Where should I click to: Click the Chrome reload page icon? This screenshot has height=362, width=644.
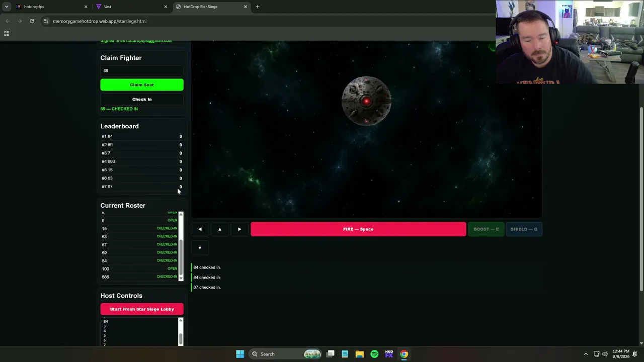[x=32, y=21]
